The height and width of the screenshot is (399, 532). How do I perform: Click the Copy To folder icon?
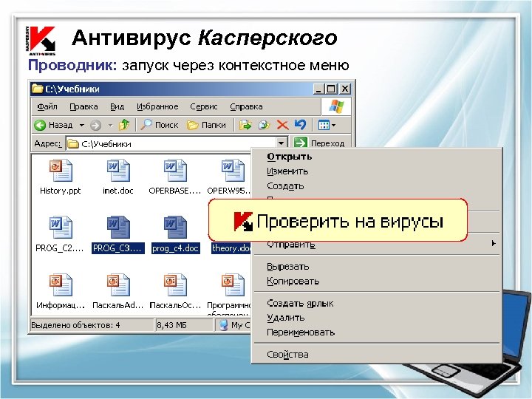264,125
